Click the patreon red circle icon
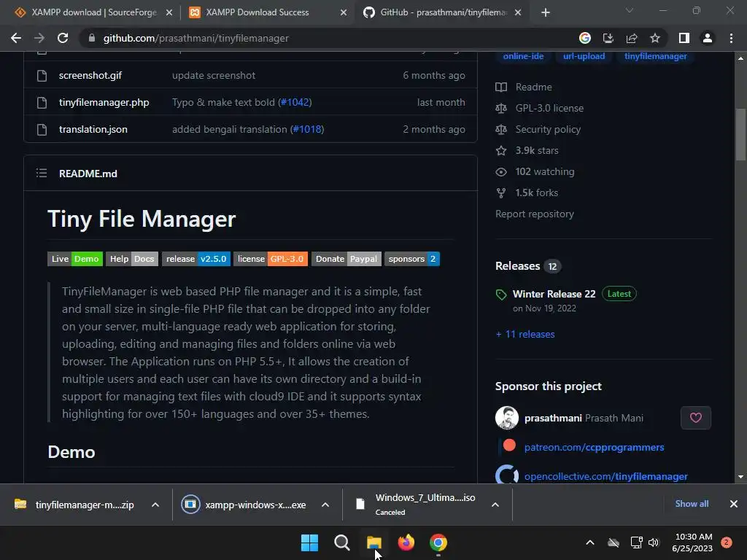 tap(509, 446)
